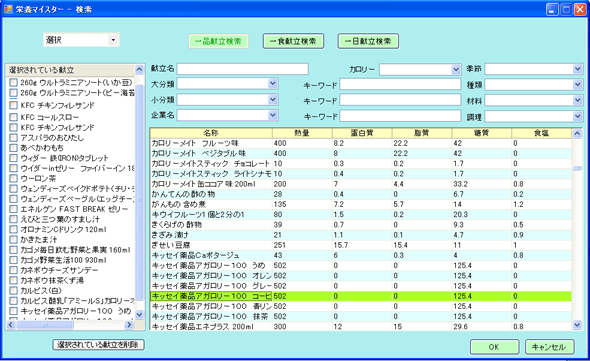Image resolution: width=590 pixels, height=361 pixels.
Task: Expand the 季節 dropdown
Action: tap(578, 69)
